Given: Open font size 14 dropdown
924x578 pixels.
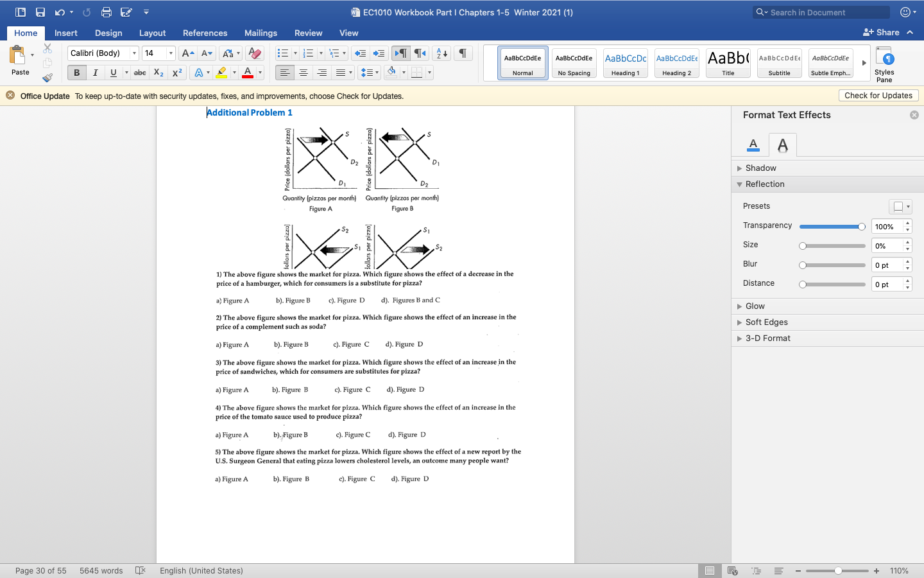Looking at the screenshot, I should [x=171, y=53].
